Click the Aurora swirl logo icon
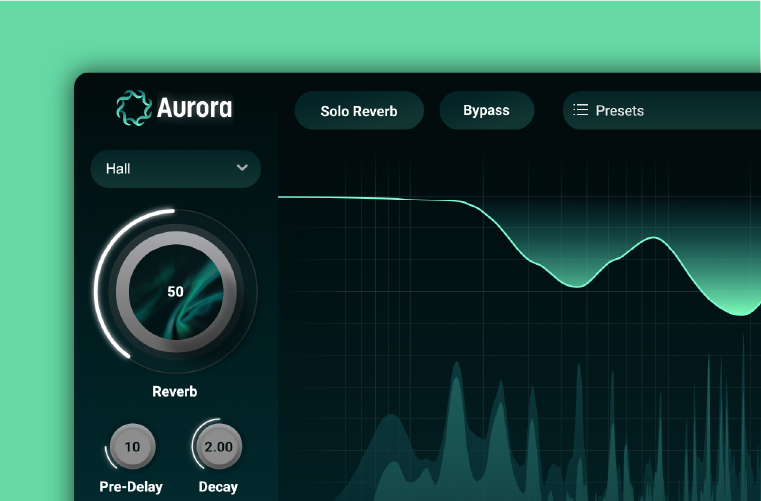Image resolution: width=761 pixels, height=501 pixels. coord(133,108)
